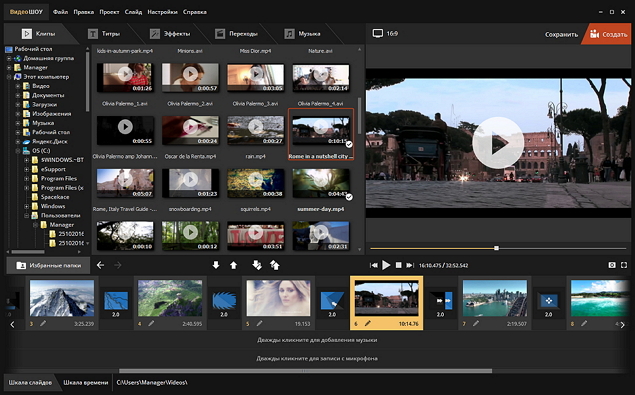Image resolution: width=635 pixels, height=395 pixels.
Task: Select the Музыка folder in tree
Action: pos(38,123)
